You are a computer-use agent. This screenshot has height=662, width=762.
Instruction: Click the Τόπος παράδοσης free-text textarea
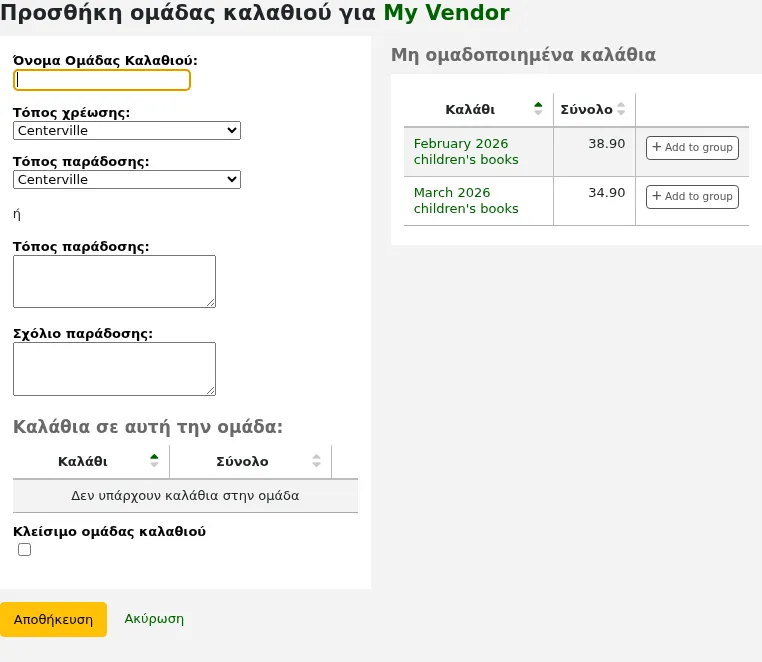click(x=114, y=281)
